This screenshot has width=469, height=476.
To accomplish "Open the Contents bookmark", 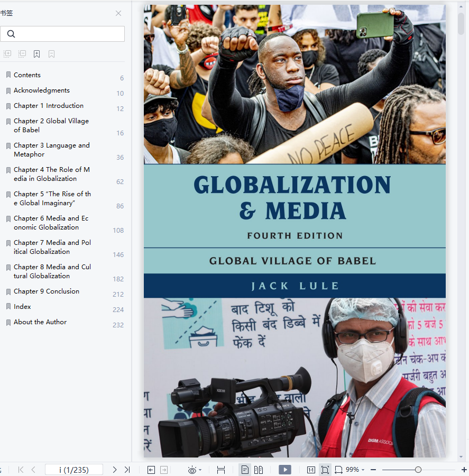I will 27,75.
